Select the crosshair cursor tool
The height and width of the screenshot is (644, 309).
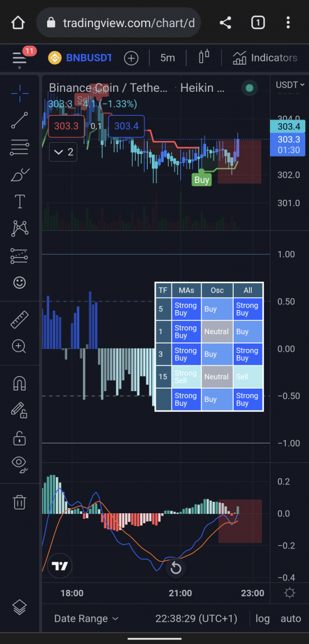pyautogui.click(x=19, y=94)
